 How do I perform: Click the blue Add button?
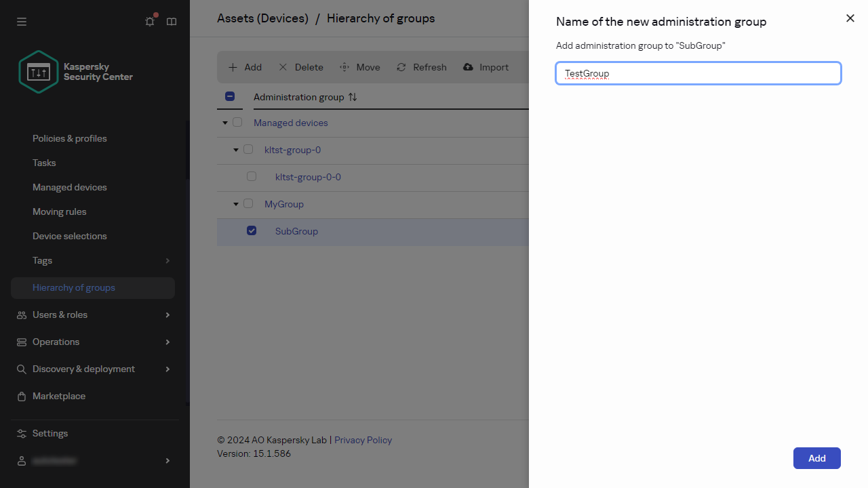pyautogui.click(x=817, y=458)
